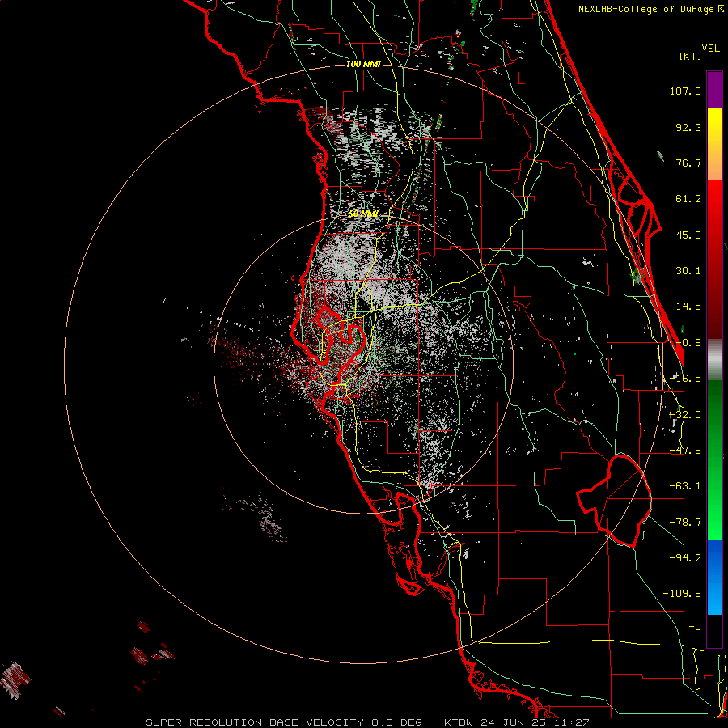Click the KTBW 24 JUN 25 11:27 timestamp
The width and height of the screenshot is (728, 728).
pyautogui.click(x=517, y=722)
